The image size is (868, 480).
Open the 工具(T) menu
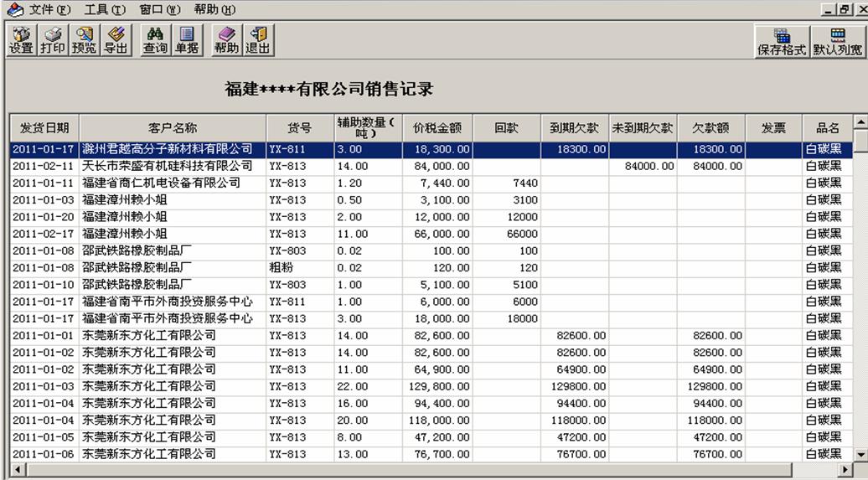click(x=105, y=9)
